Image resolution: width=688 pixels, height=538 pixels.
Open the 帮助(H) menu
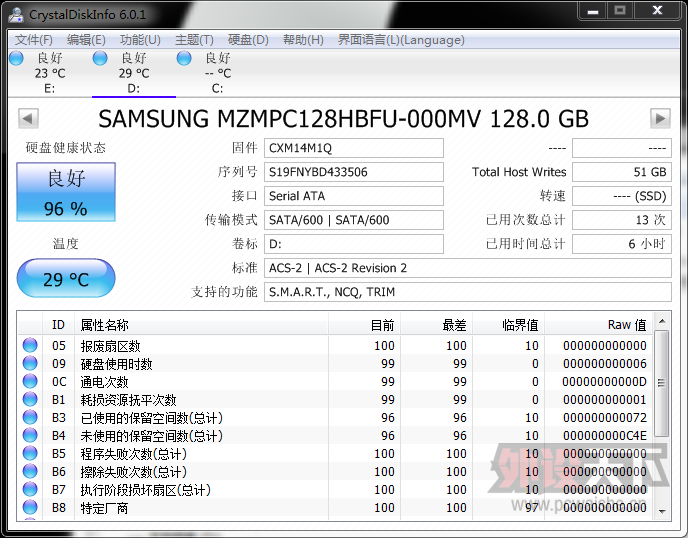pos(303,40)
